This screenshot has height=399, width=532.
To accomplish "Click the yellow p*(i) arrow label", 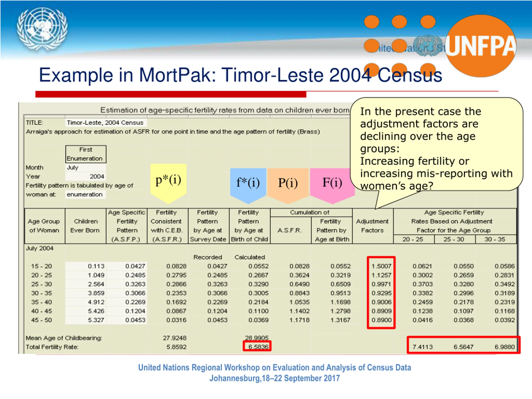I will tap(168, 183).
